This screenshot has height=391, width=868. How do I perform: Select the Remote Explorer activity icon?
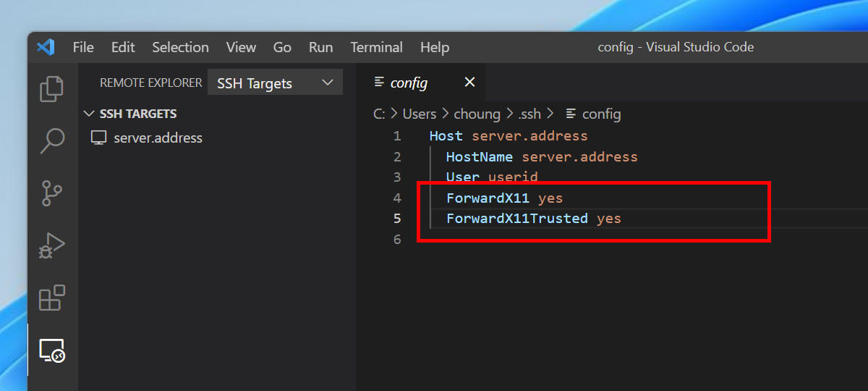pos(52,350)
